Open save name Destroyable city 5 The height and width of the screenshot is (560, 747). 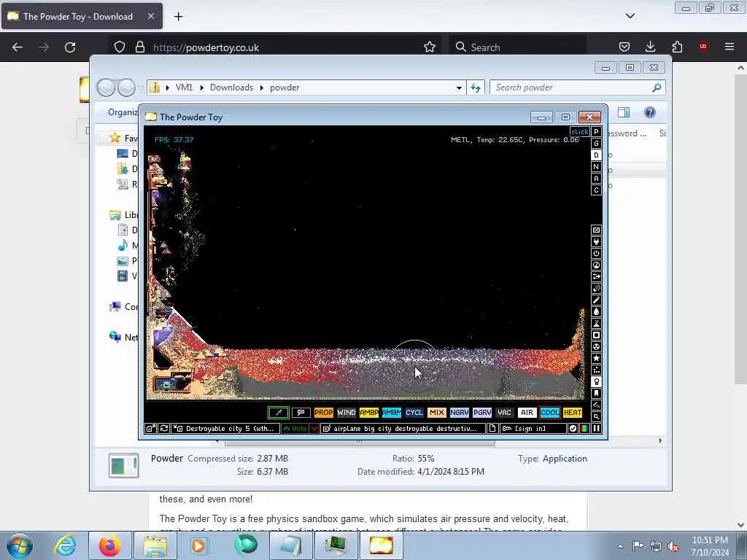[x=226, y=429]
